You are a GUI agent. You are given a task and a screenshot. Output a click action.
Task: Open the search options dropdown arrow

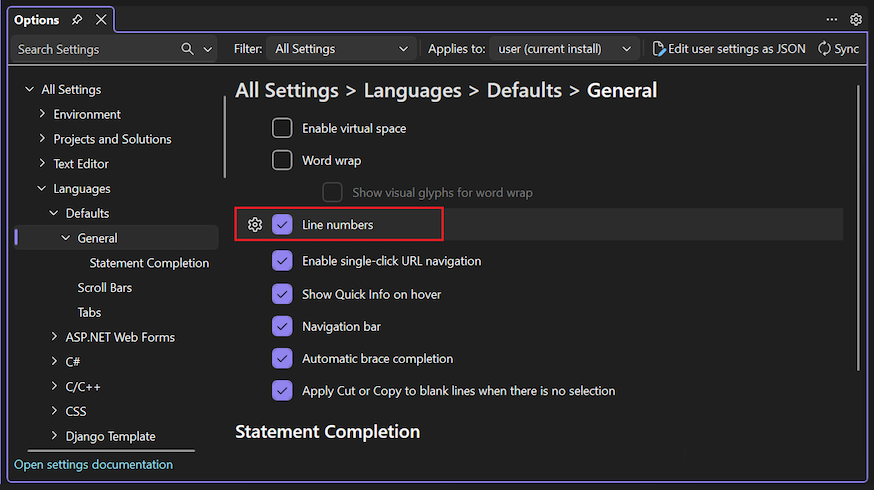pyautogui.click(x=208, y=49)
